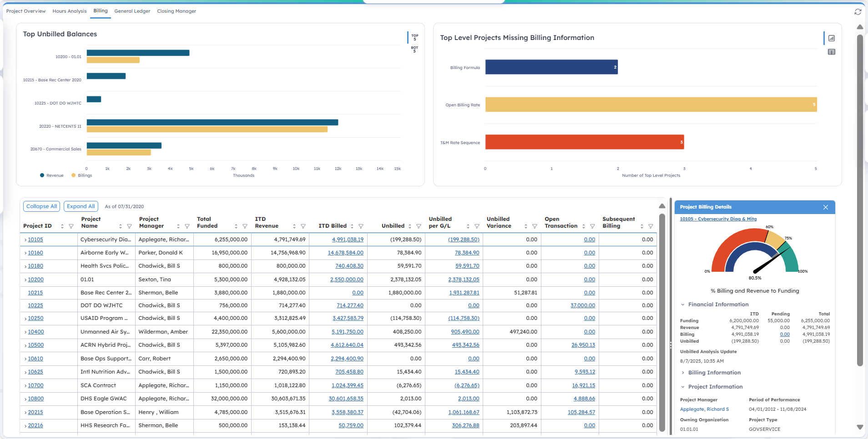Show Top 5 unbilled balances

(414, 37)
